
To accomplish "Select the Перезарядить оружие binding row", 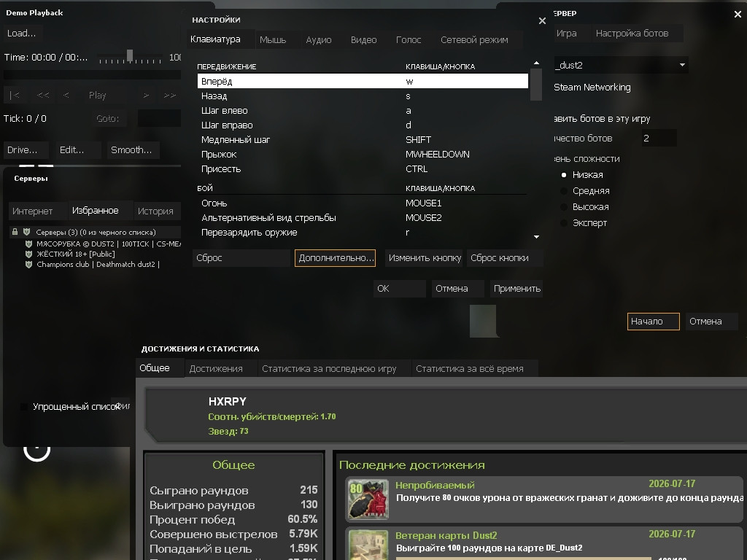I will click(363, 233).
